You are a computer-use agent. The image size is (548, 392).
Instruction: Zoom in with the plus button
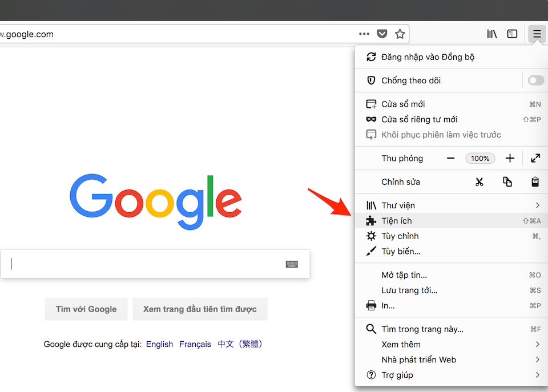[510, 158]
